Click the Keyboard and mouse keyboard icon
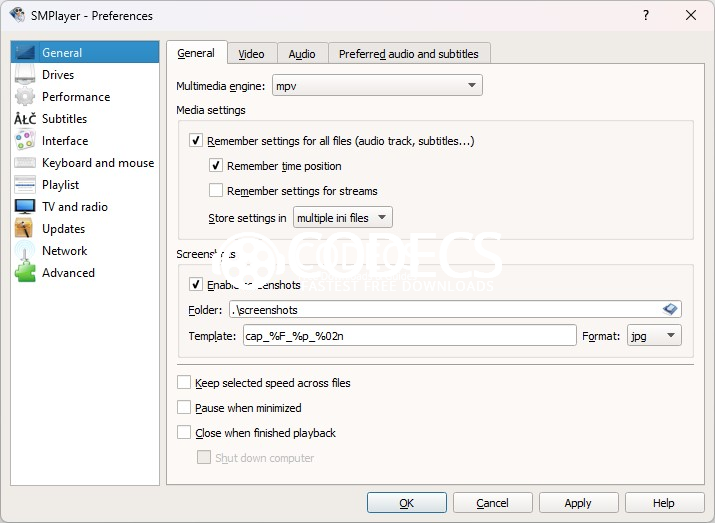 tap(25, 162)
